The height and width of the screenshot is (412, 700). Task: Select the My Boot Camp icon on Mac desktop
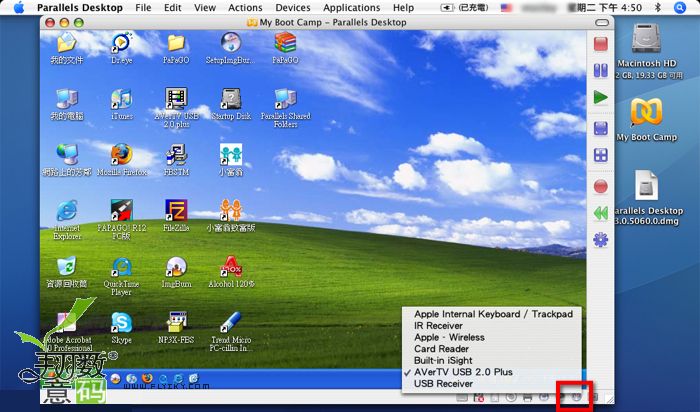[x=646, y=120]
